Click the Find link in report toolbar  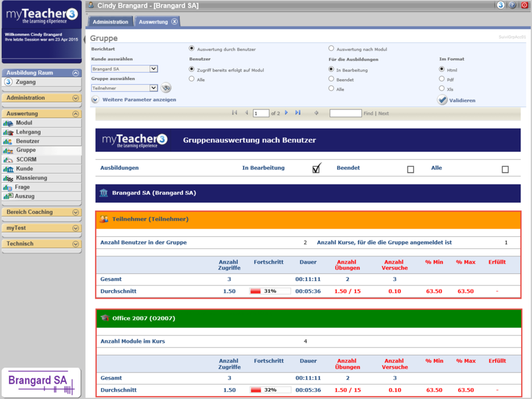368,114
